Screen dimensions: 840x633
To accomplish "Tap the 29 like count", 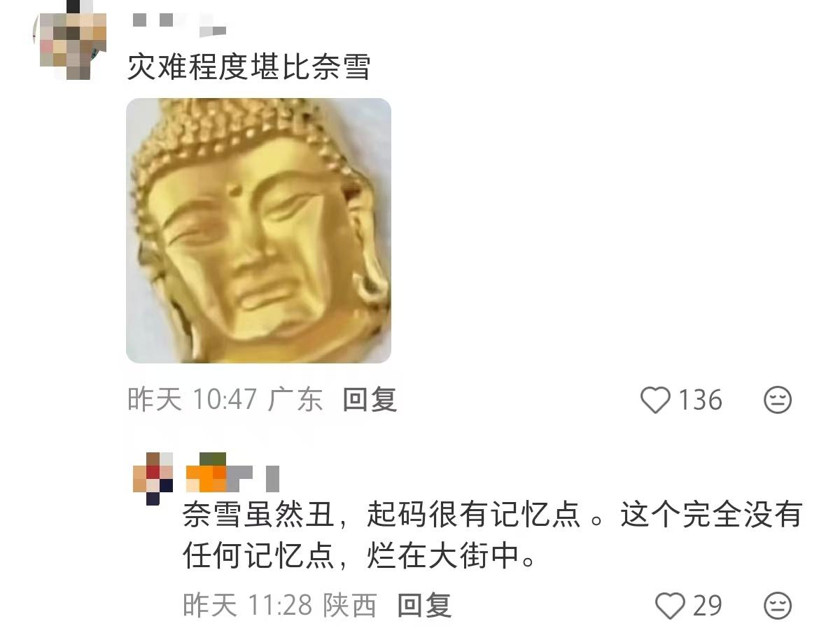I will tap(708, 606).
